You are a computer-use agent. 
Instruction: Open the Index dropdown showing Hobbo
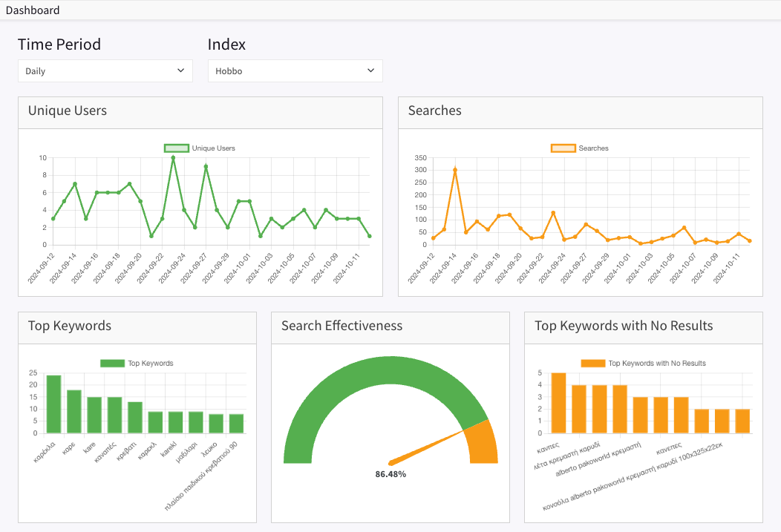pyautogui.click(x=295, y=70)
